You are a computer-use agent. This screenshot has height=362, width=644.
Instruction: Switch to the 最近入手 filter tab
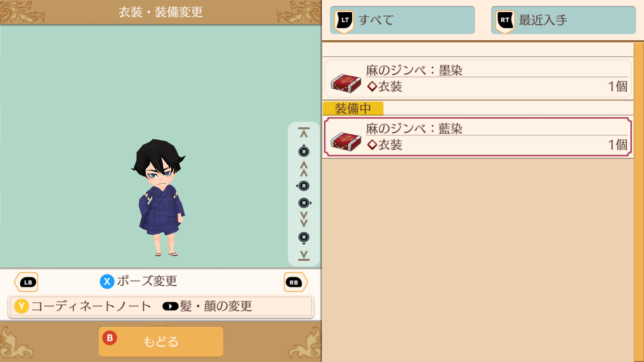pos(563,20)
